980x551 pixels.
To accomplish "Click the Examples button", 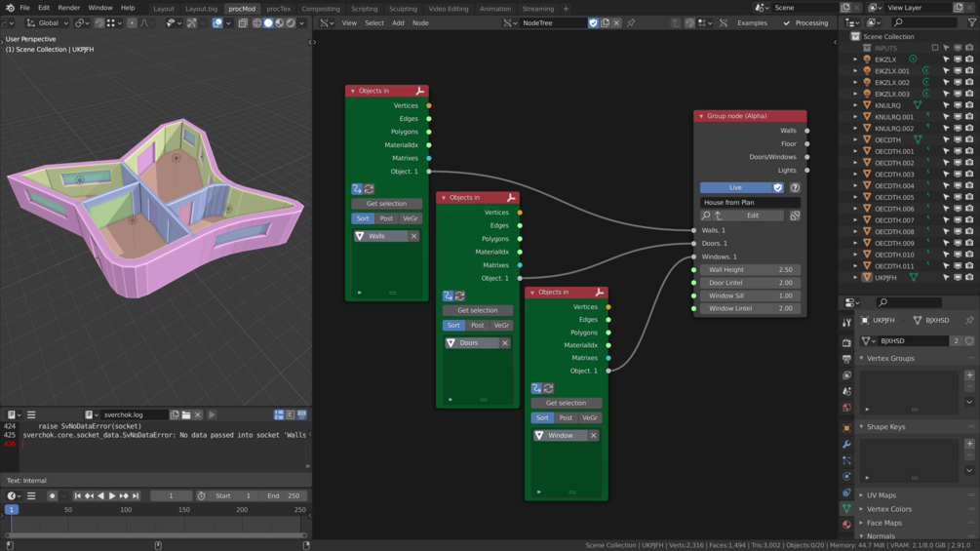I will click(x=752, y=23).
